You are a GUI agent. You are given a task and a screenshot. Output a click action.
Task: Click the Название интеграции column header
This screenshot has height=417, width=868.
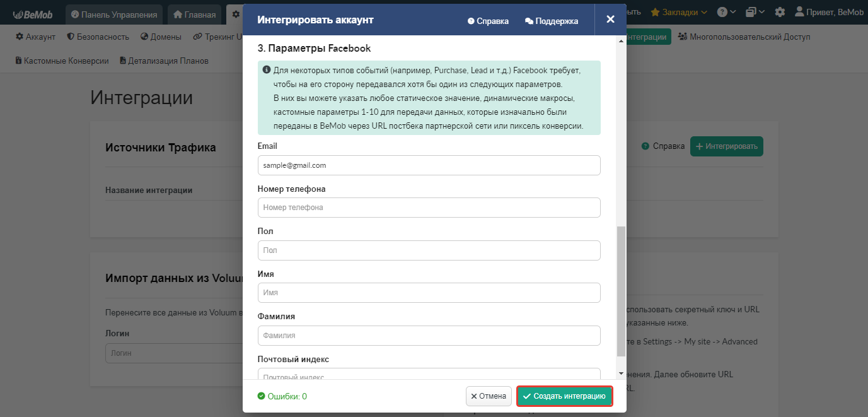pos(149,190)
